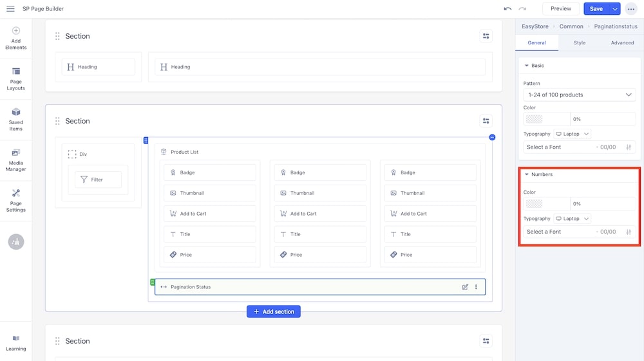Open the Learning section icon
Viewport: 644px width, 361px height.
16,342
